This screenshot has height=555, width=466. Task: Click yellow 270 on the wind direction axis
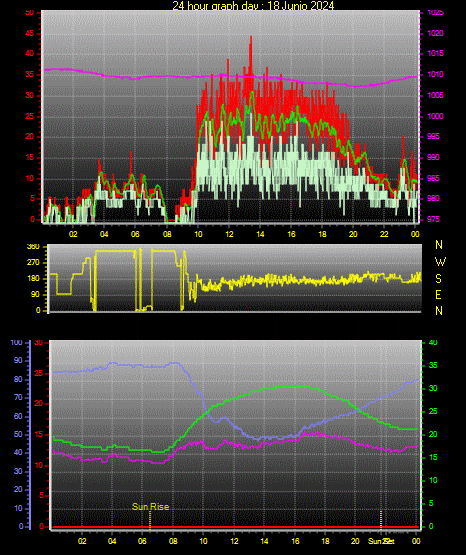point(33,263)
